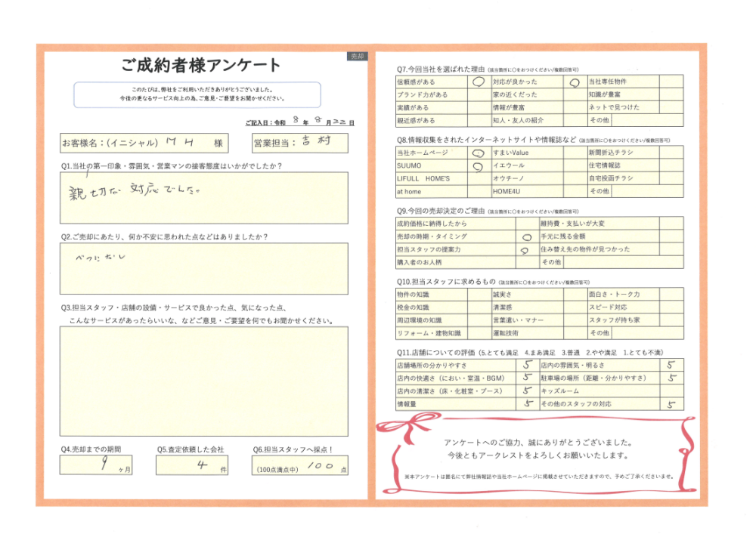The width and height of the screenshot is (756, 534).
Task: Click the ネットで見つけた cell
Action: coord(624,107)
